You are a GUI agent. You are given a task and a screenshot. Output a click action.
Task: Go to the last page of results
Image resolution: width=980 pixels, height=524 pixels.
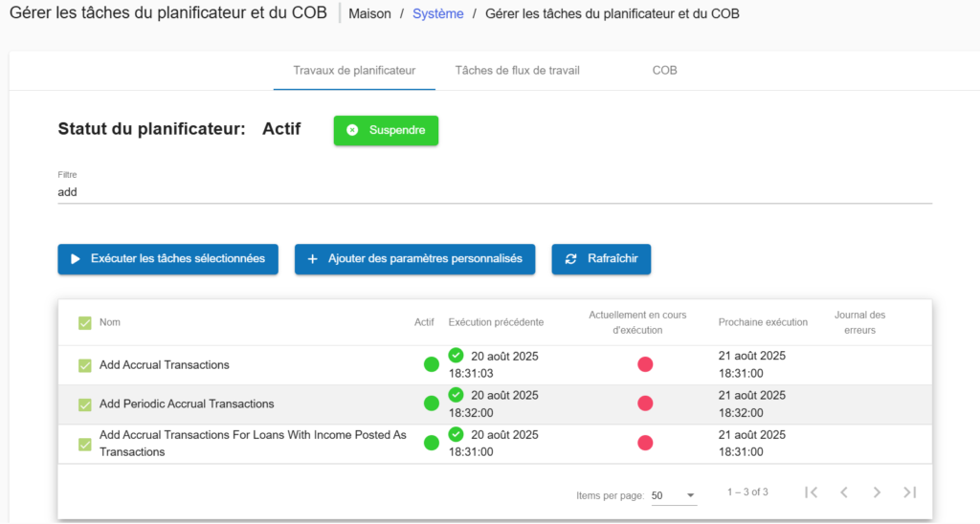pos(909,492)
